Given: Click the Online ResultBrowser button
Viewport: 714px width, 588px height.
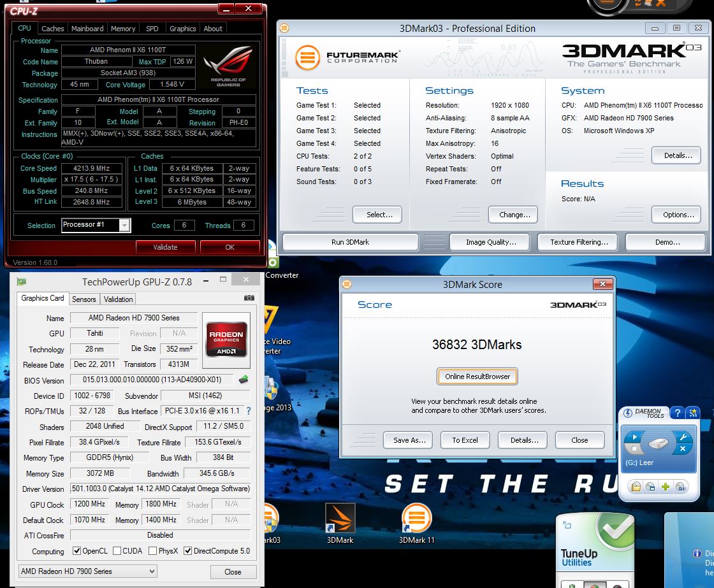Looking at the screenshot, I should point(477,376).
